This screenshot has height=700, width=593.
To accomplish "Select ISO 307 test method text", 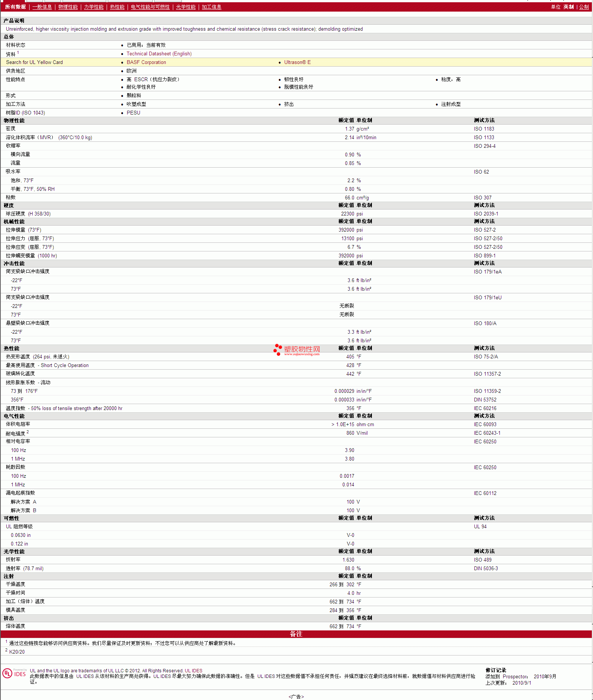I will 483,198.
